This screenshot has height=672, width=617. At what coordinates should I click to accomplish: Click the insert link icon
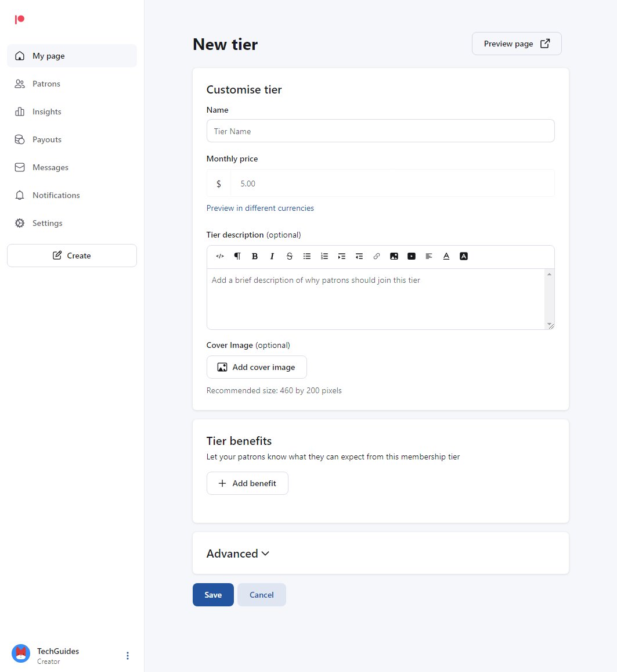pos(377,256)
